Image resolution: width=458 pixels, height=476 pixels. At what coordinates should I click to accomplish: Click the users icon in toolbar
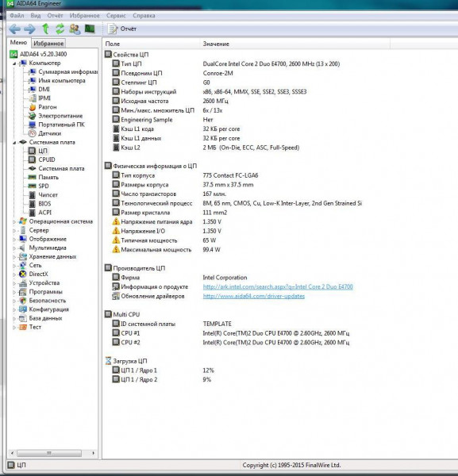pos(75,29)
